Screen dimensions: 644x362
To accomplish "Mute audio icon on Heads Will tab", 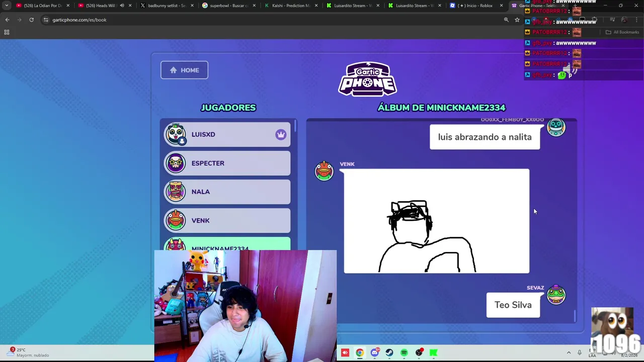I will [x=122, y=6].
